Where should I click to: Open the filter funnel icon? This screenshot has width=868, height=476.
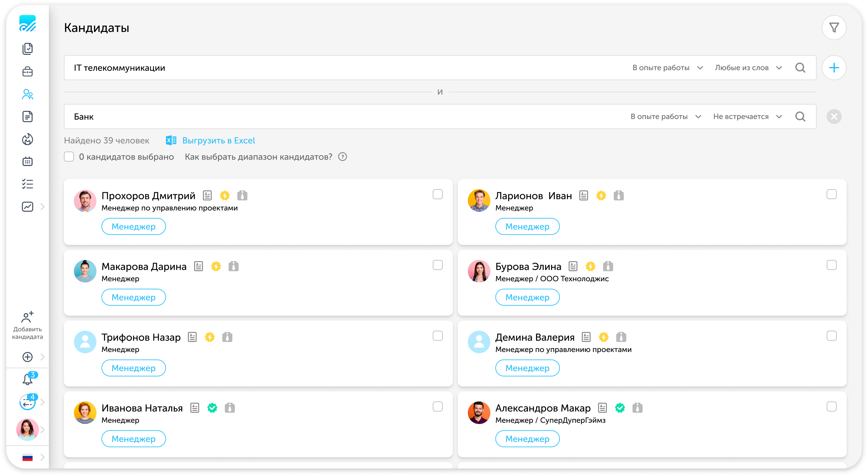click(834, 28)
